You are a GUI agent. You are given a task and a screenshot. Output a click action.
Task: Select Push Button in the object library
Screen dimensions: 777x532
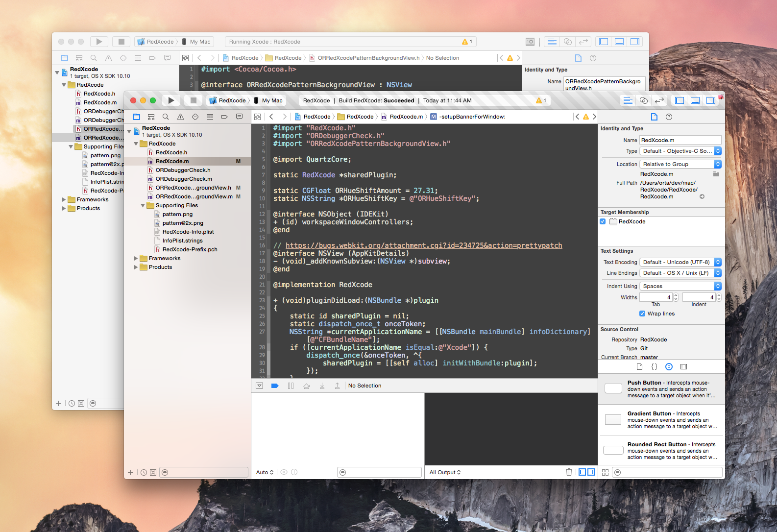[661, 389]
